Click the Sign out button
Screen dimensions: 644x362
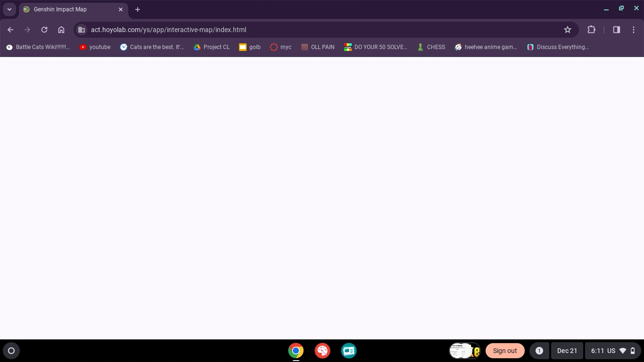(505, 351)
